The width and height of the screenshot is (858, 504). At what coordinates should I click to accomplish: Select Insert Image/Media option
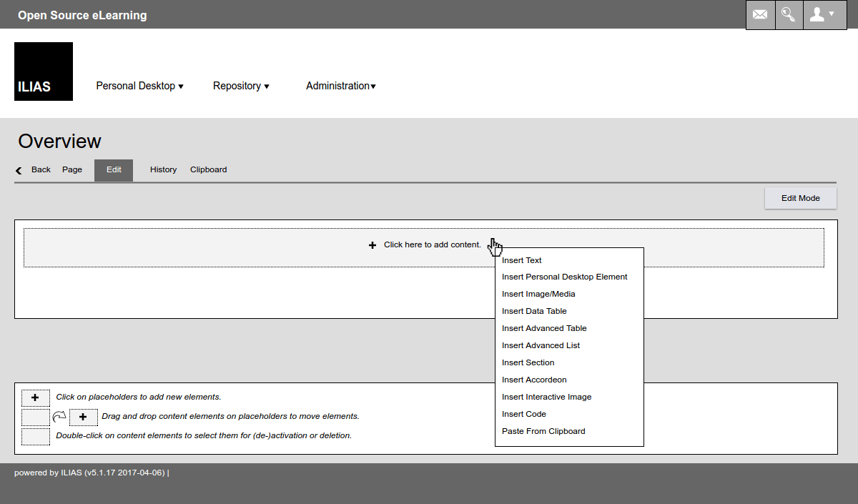(538, 294)
